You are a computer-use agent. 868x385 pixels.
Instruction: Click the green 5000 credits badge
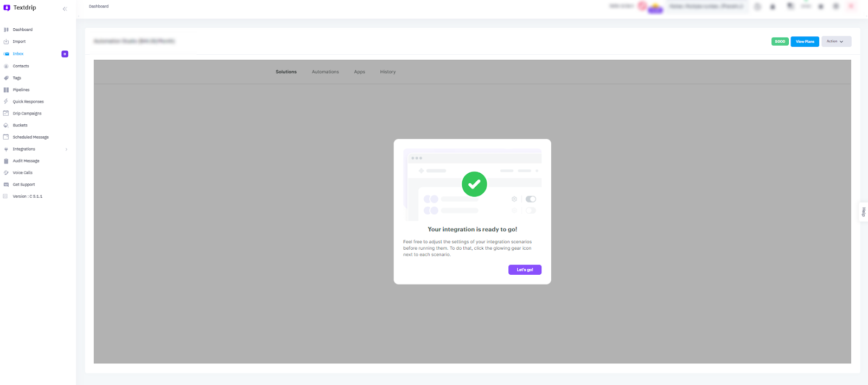tap(780, 41)
